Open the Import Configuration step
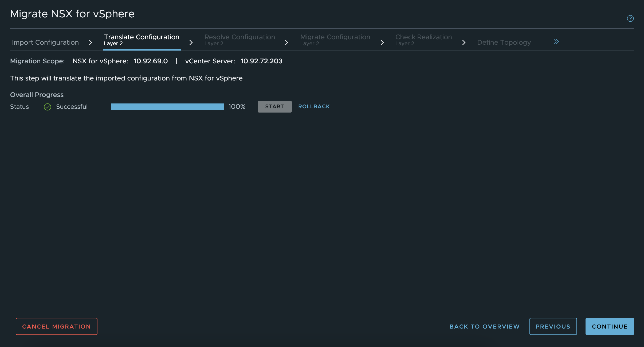 [45, 42]
